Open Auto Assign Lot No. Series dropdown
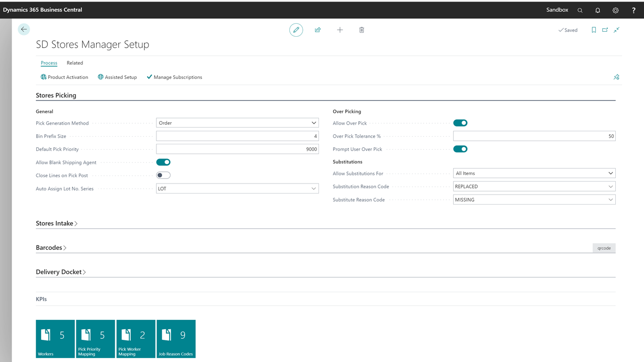This screenshot has width=644, height=362. point(237,189)
